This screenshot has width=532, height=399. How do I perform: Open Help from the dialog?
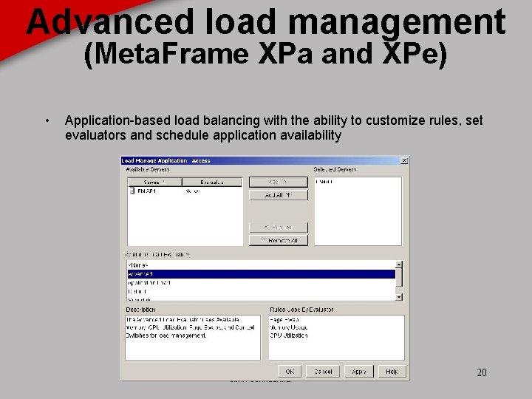click(x=392, y=372)
